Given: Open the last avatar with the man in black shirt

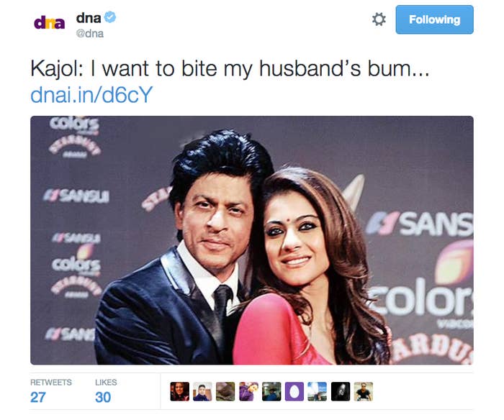Looking at the screenshot, I should [363, 391].
